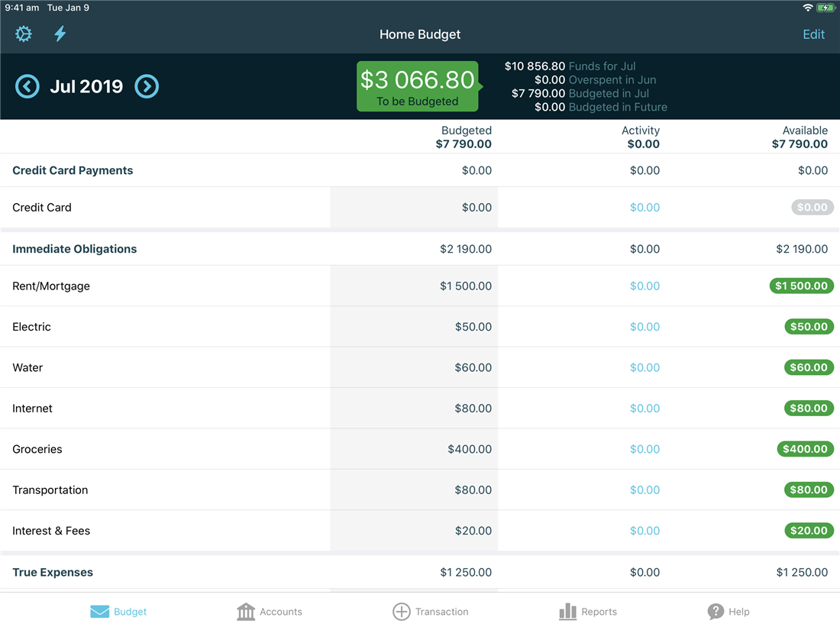The height and width of the screenshot is (630, 840).
Task: Select the Budget envelope icon
Action: 100,611
